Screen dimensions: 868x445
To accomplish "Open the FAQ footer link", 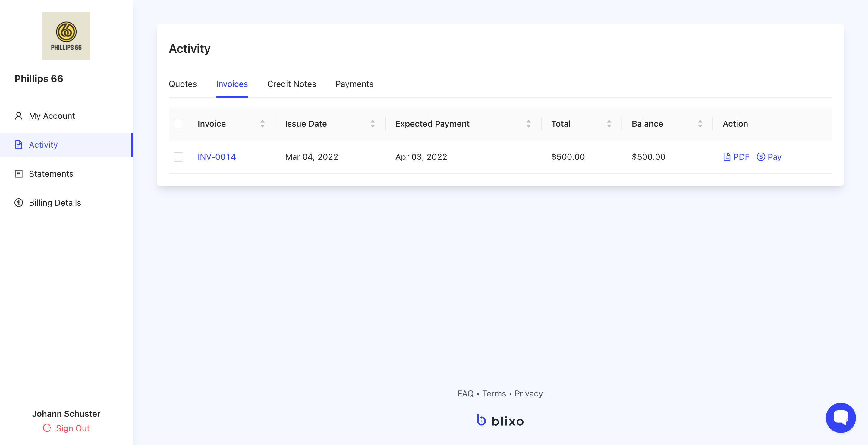I will [x=465, y=394].
